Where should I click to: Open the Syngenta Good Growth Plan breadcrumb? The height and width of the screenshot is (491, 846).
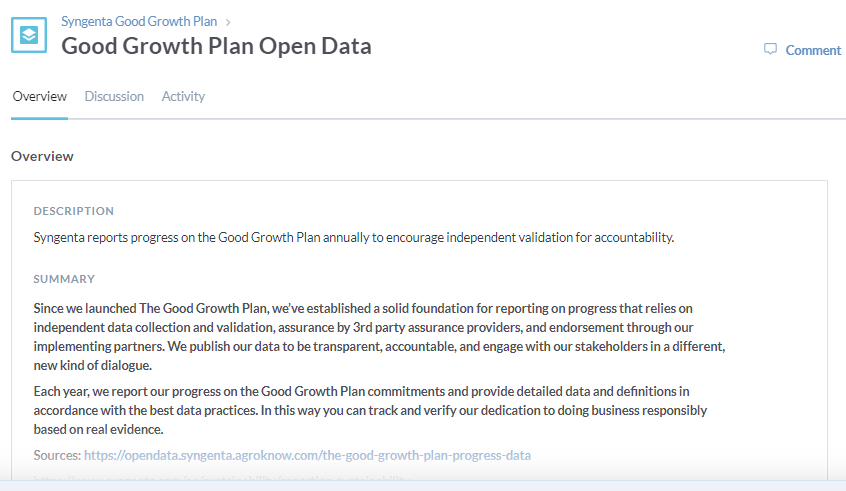139,22
